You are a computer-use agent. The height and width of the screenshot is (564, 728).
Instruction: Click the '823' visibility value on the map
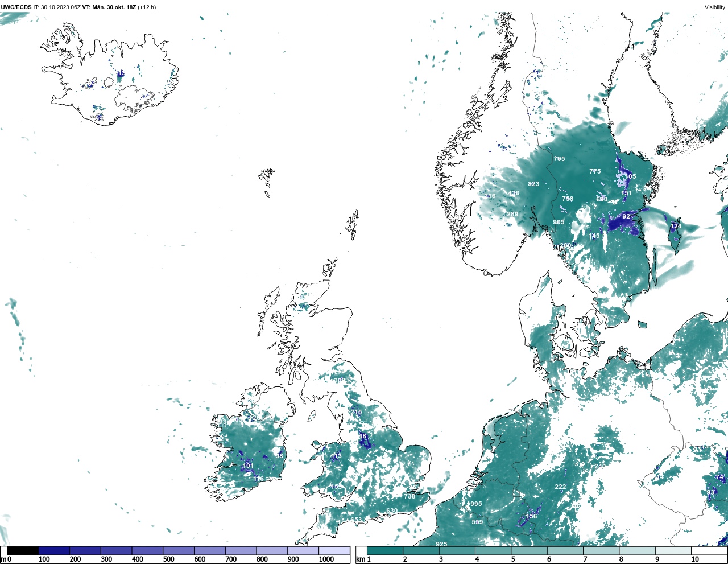(533, 184)
